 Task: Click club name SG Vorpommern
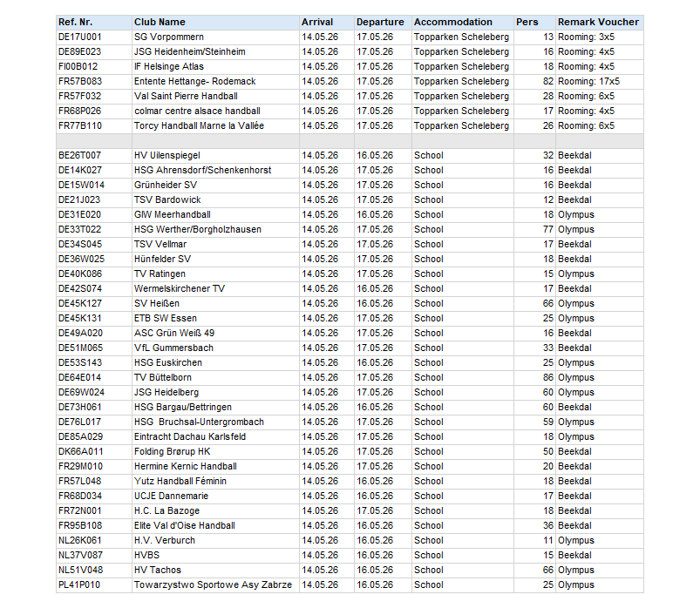(215, 37)
